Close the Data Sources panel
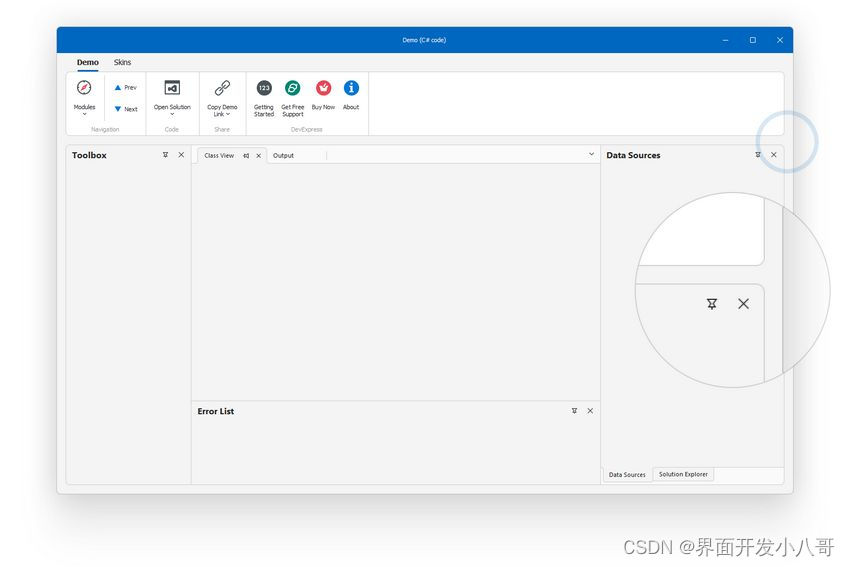This screenshot has height=567, width=850. (774, 155)
